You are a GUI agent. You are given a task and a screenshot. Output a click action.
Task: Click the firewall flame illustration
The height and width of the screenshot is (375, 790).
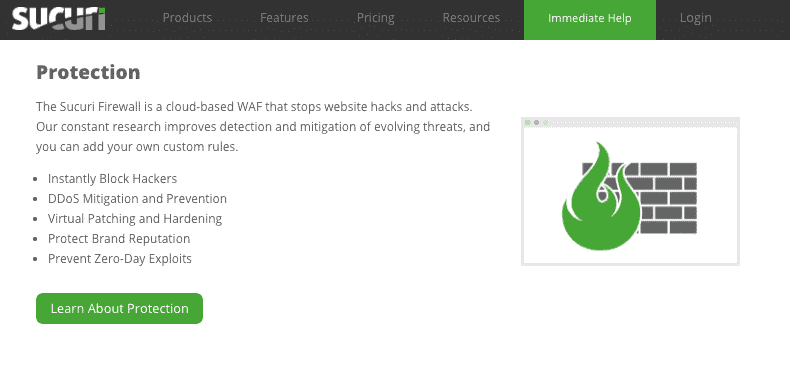point(630,192)
